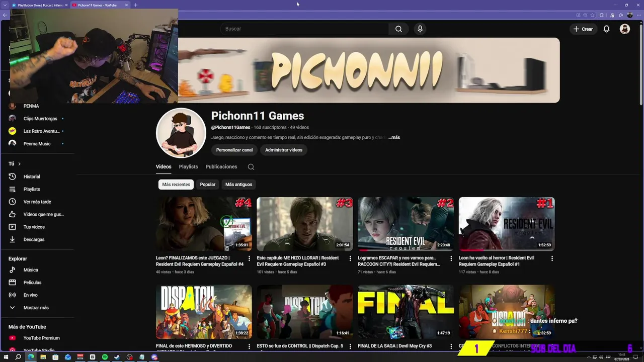Open Discord from the taskbar
Image resolution: width=644 pixels, height=362 pixels.
154,357
